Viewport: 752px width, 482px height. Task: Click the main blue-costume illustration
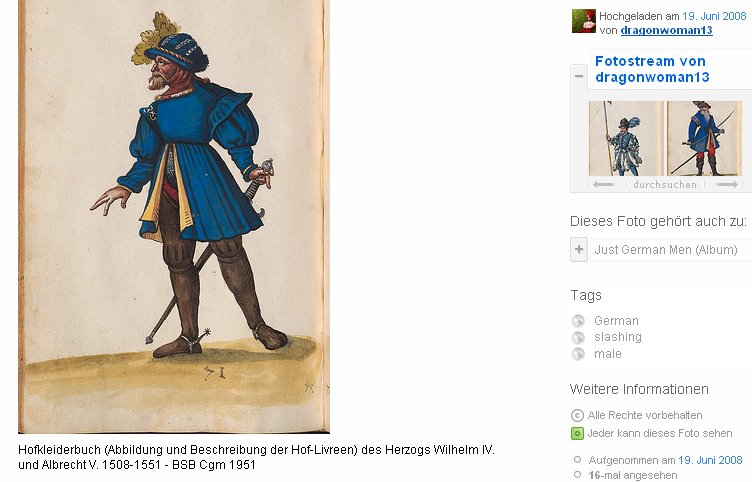coord(174,216)
